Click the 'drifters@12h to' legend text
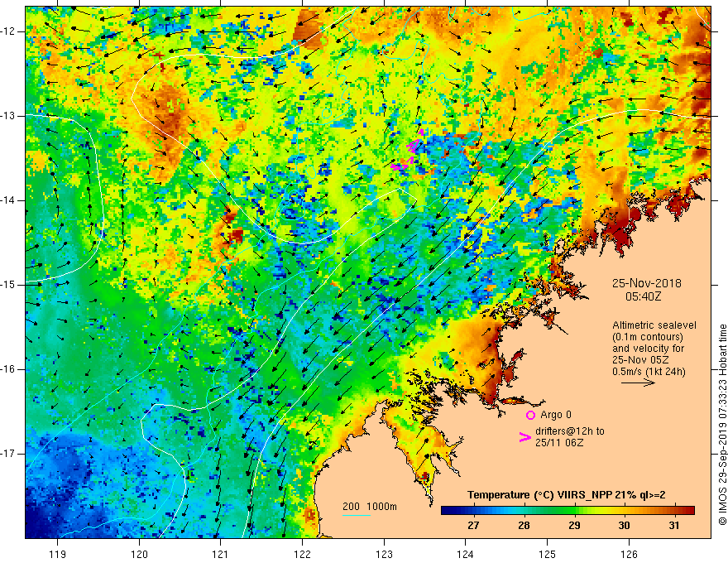This screenshot has width=728, height=563. (x=570, y=431)
